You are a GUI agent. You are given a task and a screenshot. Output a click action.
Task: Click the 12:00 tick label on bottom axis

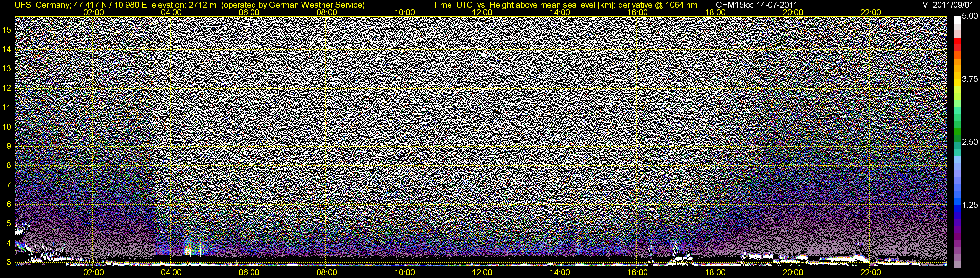[x=482, y=273]
